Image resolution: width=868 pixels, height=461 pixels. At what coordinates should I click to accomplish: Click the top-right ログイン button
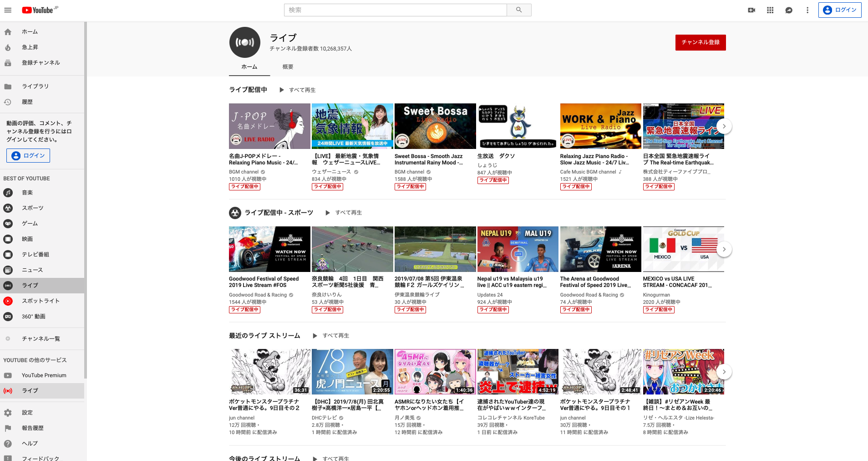(840, 10)
